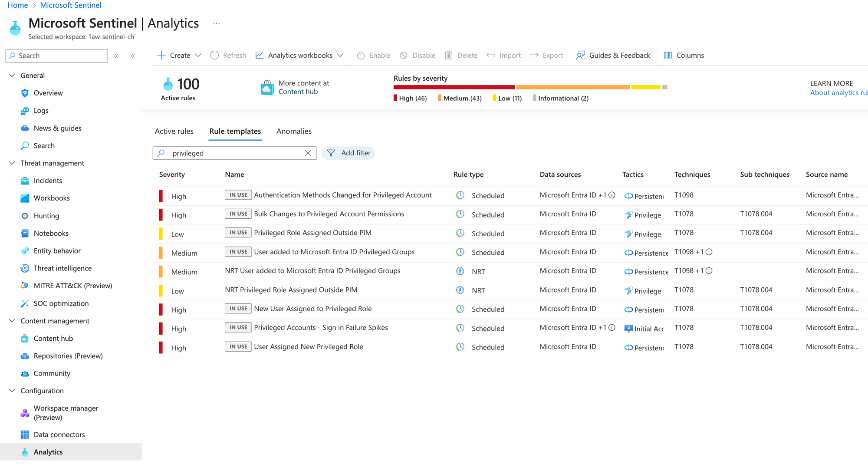
Task: Click the Hunting target icon
Action: click(x=25, y=216)
